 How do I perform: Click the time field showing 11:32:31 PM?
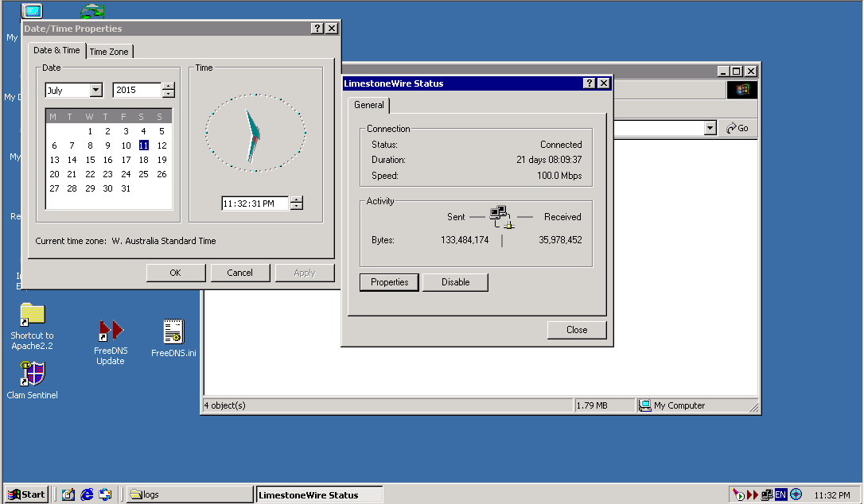coord(255,204)
